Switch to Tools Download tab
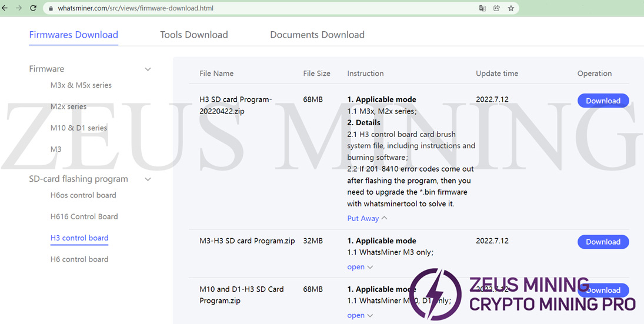Screen dimensions: 644x324 [x=193, y=35]
